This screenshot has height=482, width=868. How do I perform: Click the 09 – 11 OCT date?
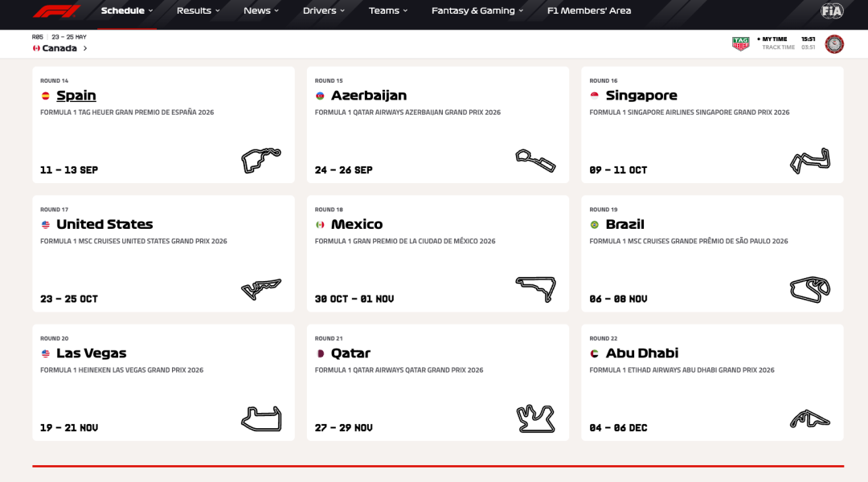tap(618, 170)
